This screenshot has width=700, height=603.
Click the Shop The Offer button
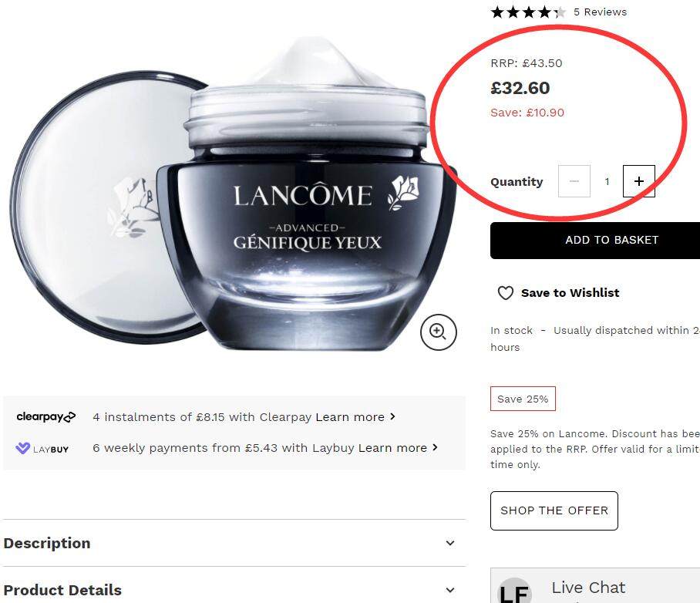pos(554,510)
